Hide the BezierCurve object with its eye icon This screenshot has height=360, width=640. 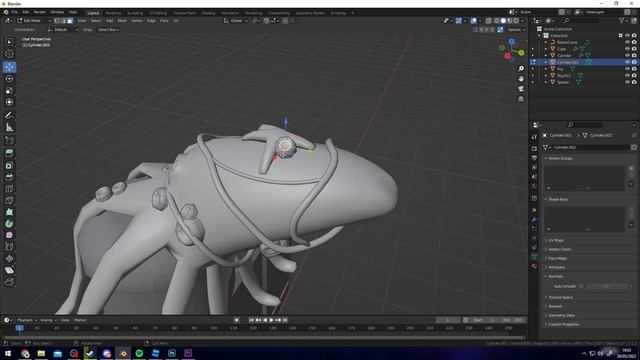627,42
